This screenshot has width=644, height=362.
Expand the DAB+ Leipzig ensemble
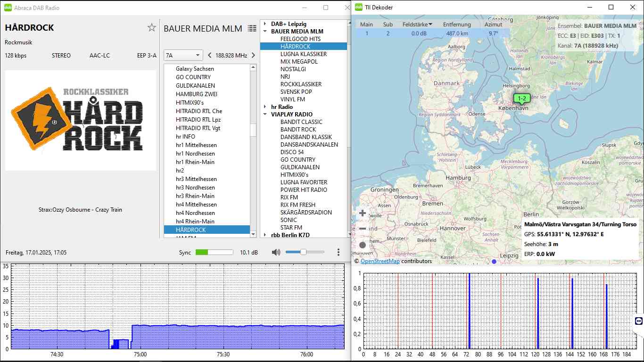coord(265,24)
